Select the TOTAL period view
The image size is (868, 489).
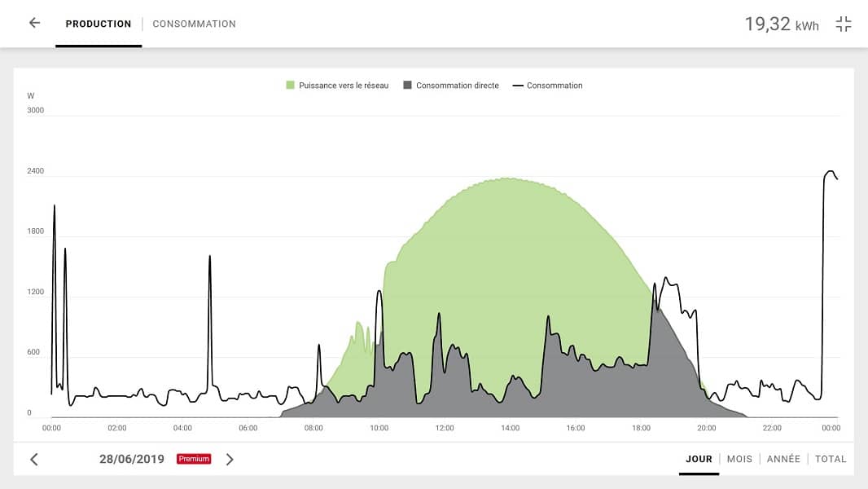click(831, 459)
